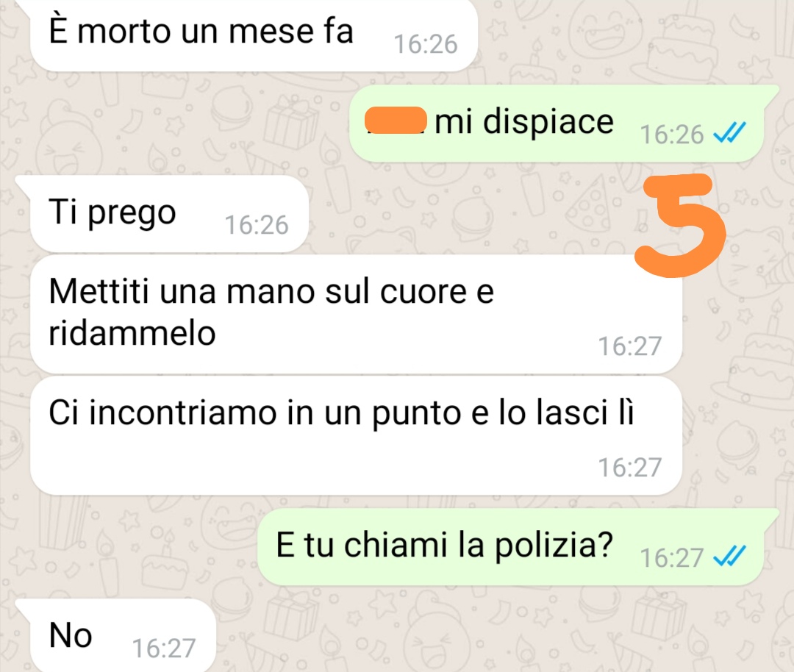Click 16:27 timestamp under 'lo lasci lì'
Image resolution: width=794 pixels, height=672 pixels.
(x=630, y=468)
